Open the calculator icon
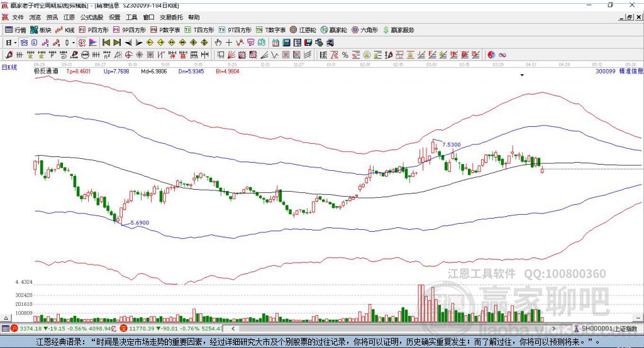Viewport: 644px width, 348px height. coord(287,43)
